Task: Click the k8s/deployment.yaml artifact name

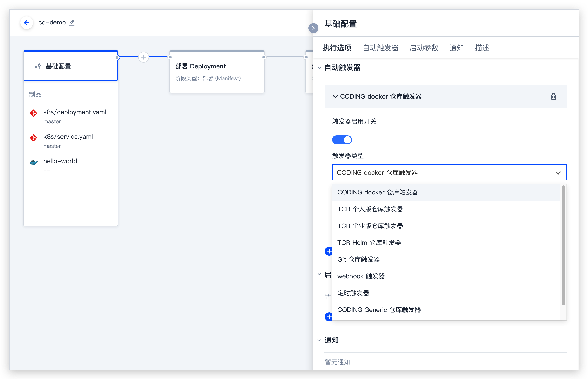Action: click(x=75, y=112)
